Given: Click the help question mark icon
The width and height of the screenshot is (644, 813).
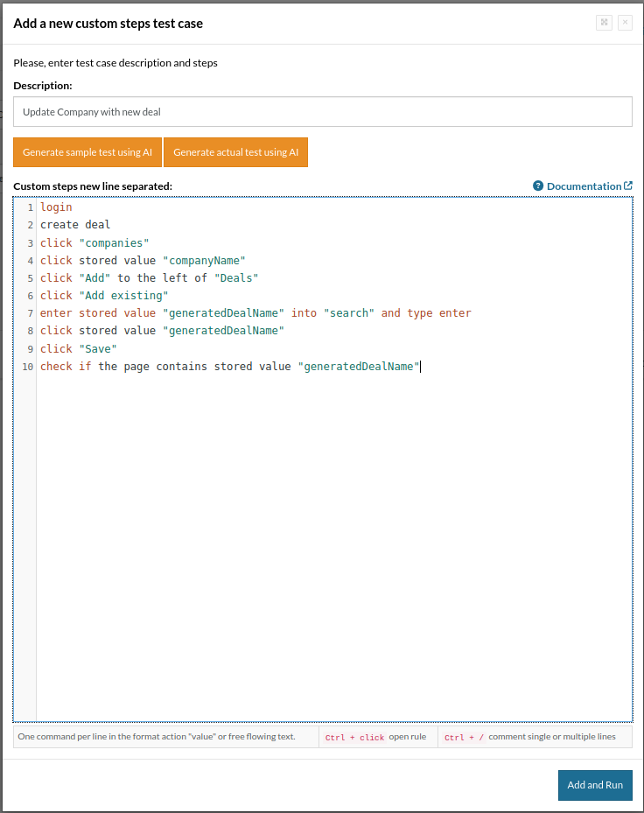Looking at the screenshot, I should pos(538,186).
